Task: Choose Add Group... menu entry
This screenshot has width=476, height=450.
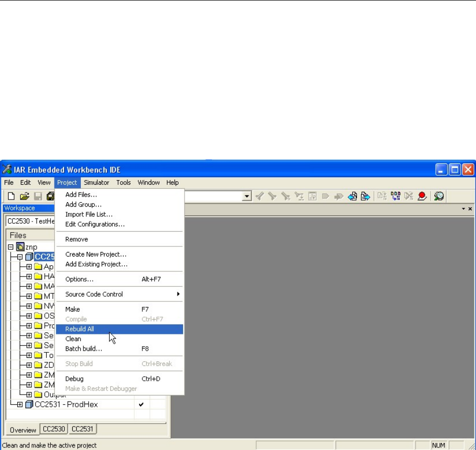Action: pos(120,205)
